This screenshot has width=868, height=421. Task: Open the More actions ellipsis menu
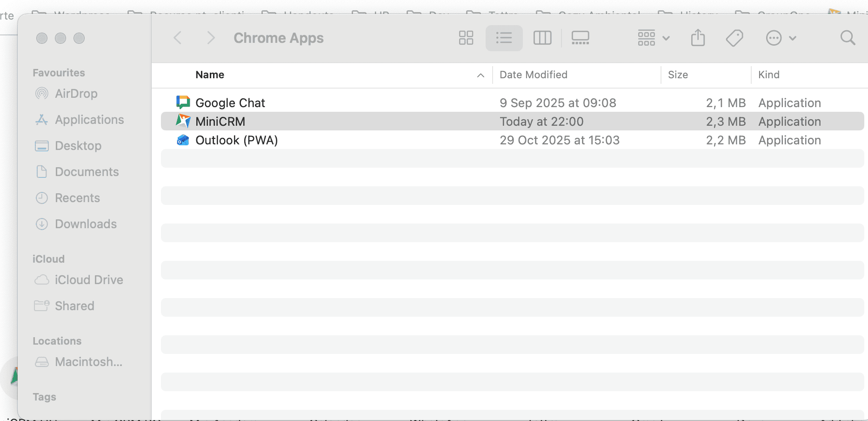(x=781, y=38)
